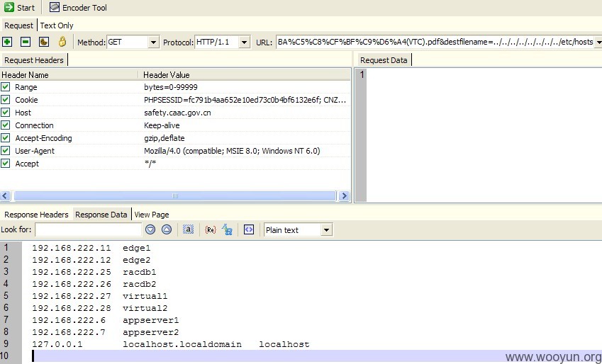Open the Response Headers tab
Image resolution: width=602 pixels, height=364 pixels.
click(36, 215)
